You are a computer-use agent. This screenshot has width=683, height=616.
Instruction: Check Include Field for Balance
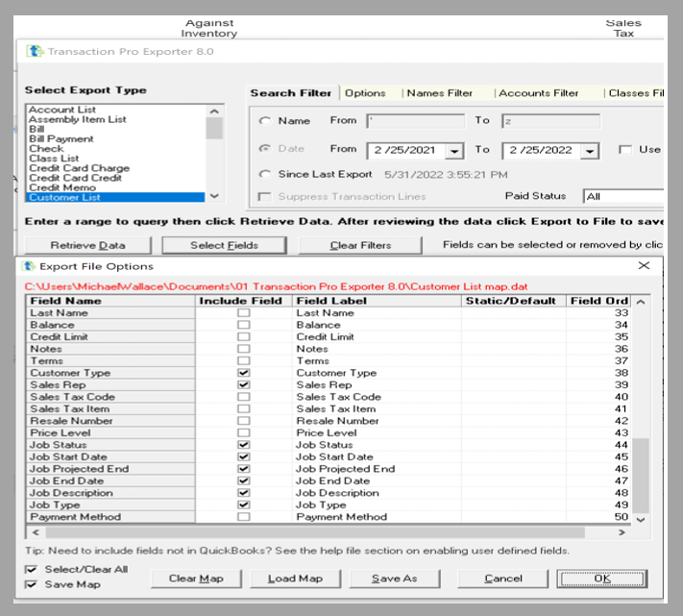tap(243, 325)
